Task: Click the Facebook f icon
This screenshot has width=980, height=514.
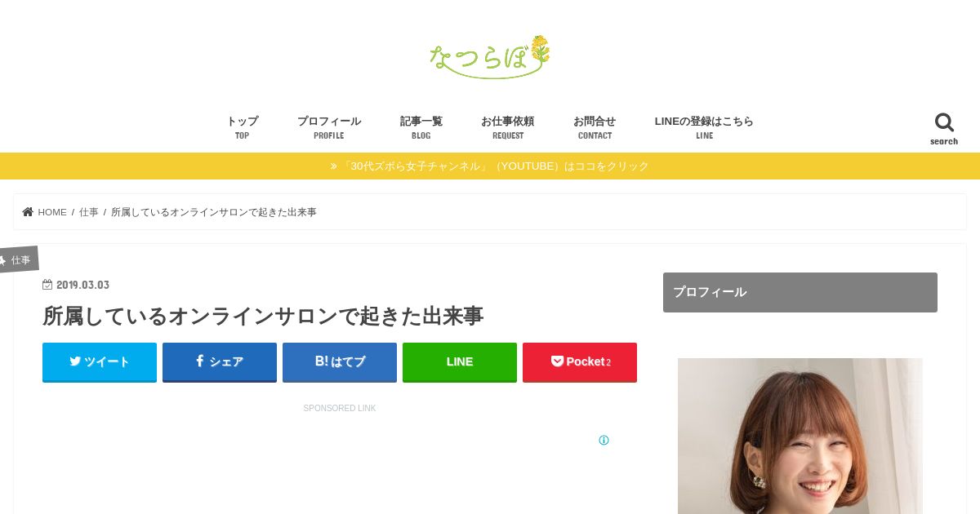Action: pos(199,361)
